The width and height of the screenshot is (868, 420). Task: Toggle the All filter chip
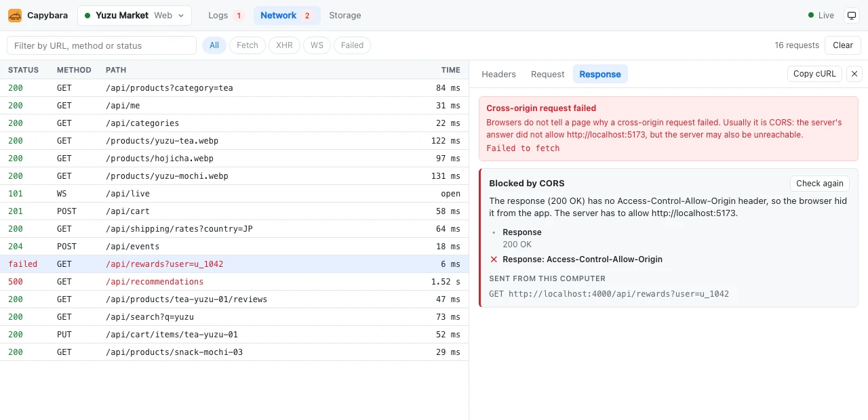214,45
